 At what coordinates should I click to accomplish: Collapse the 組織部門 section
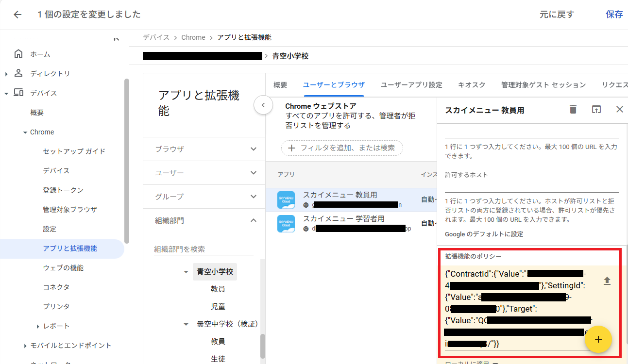tap(253, 220)
